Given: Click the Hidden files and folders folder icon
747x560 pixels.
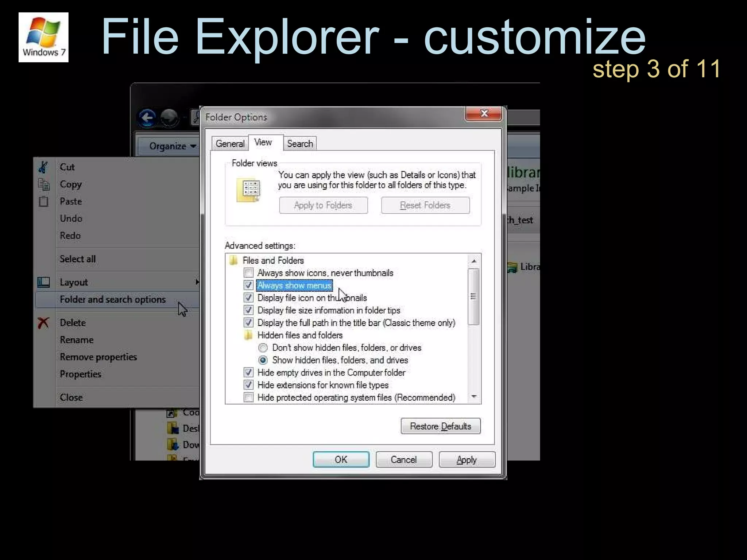Looking at the screenshot, I should (248, 335).
